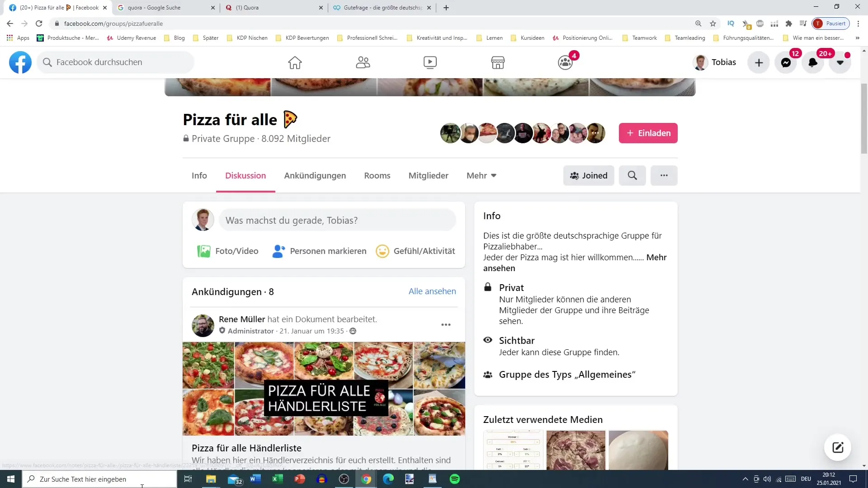Image resolution: width=868 pixels, height=488 pixels.
Task: Click the Facebook logo icon
Action: (20, 62)
